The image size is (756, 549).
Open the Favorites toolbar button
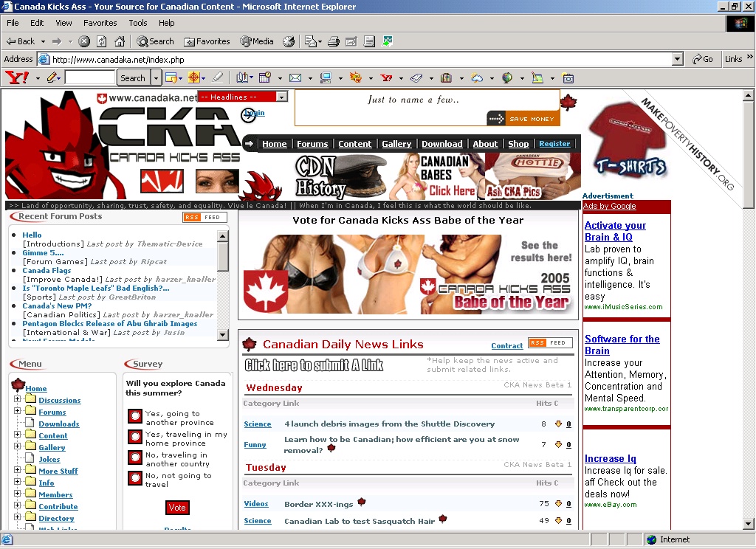(x=207, y=41)
